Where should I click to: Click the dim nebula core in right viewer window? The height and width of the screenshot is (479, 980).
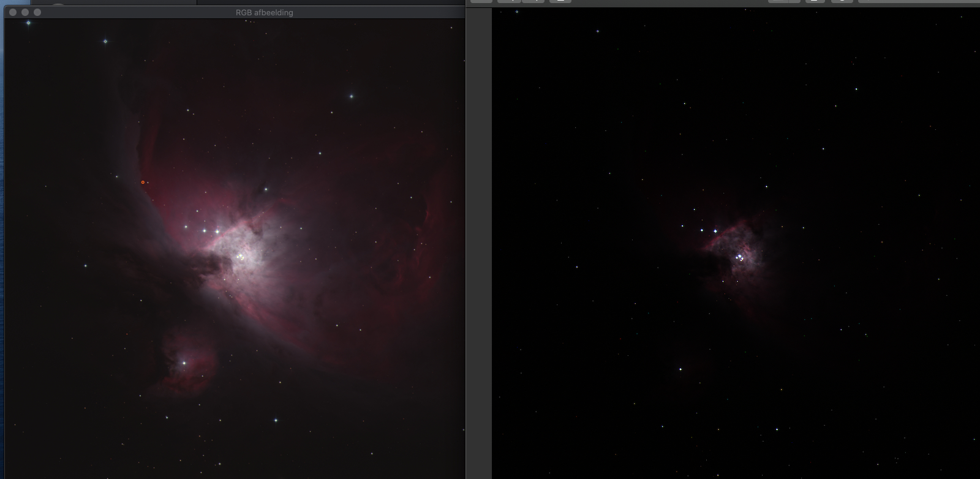tap(740, 257)
